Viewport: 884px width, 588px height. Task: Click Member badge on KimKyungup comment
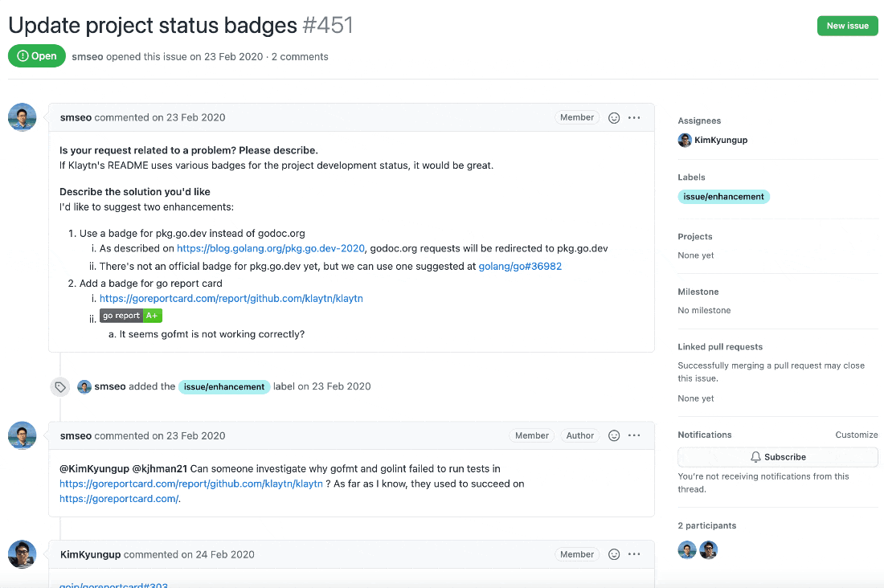tap(577, 555)
